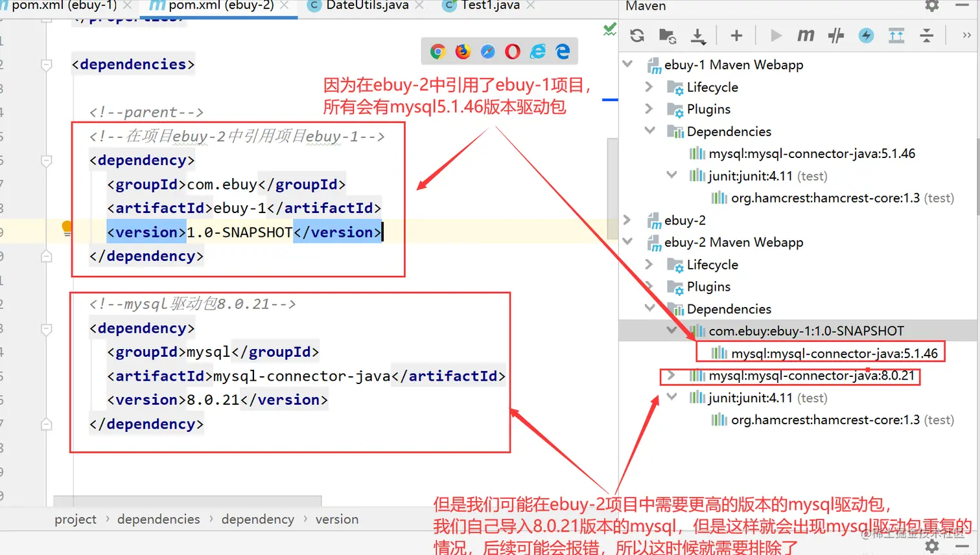The height and width of the screenshot is (555, 980).
Task: Open the file in Firefox browser
Action: (x=463, y=52)
